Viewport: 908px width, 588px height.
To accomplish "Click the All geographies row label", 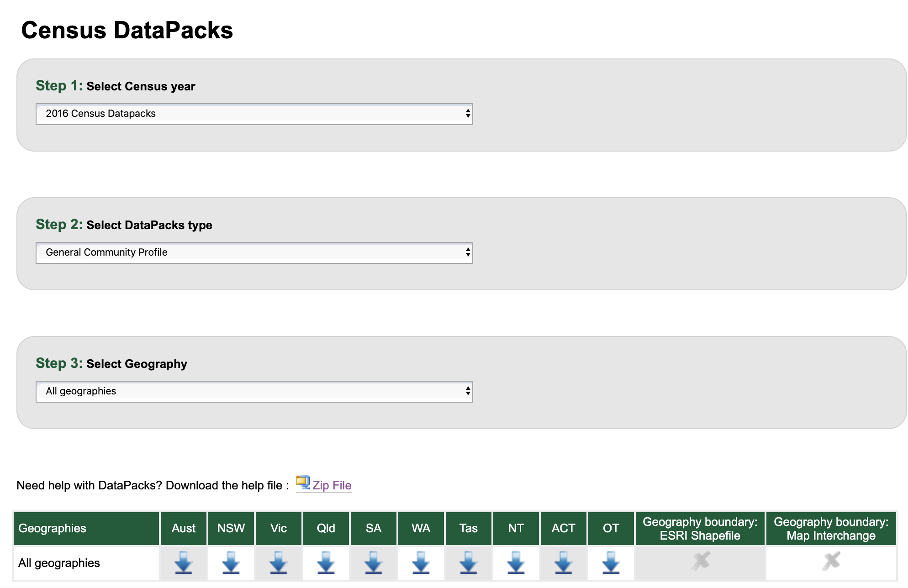I will tap(59, 563).
